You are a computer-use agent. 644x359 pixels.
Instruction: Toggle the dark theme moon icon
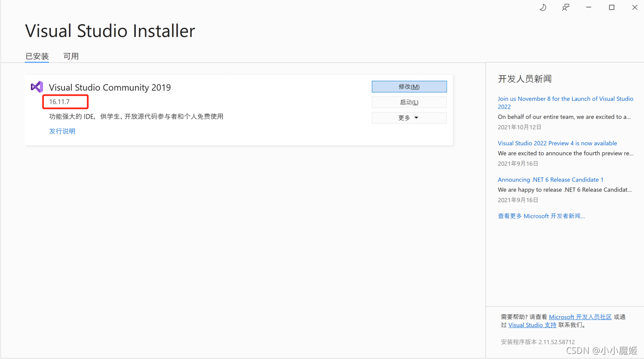[x=543, y=7]
